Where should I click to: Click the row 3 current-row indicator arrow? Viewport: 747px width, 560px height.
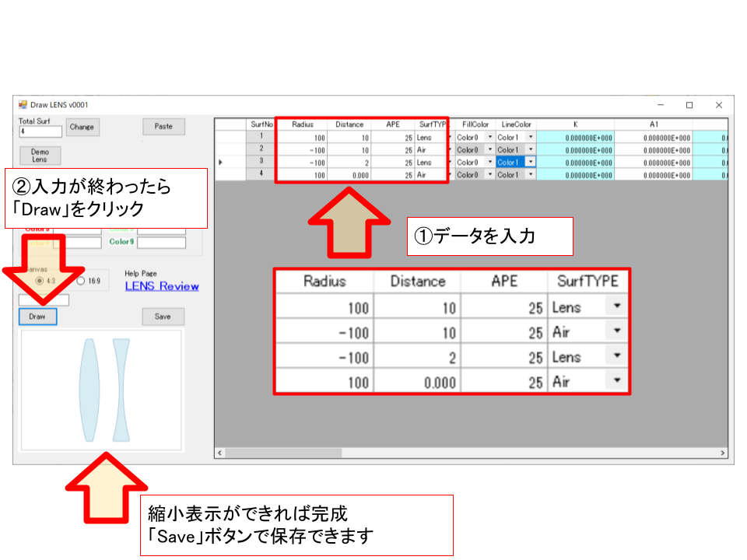coord(220,163)
